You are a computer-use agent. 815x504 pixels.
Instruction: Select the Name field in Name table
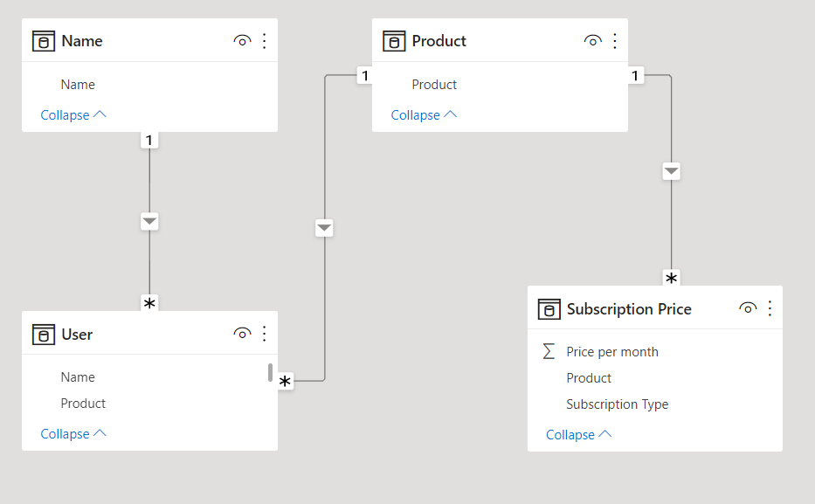point(78,85)
